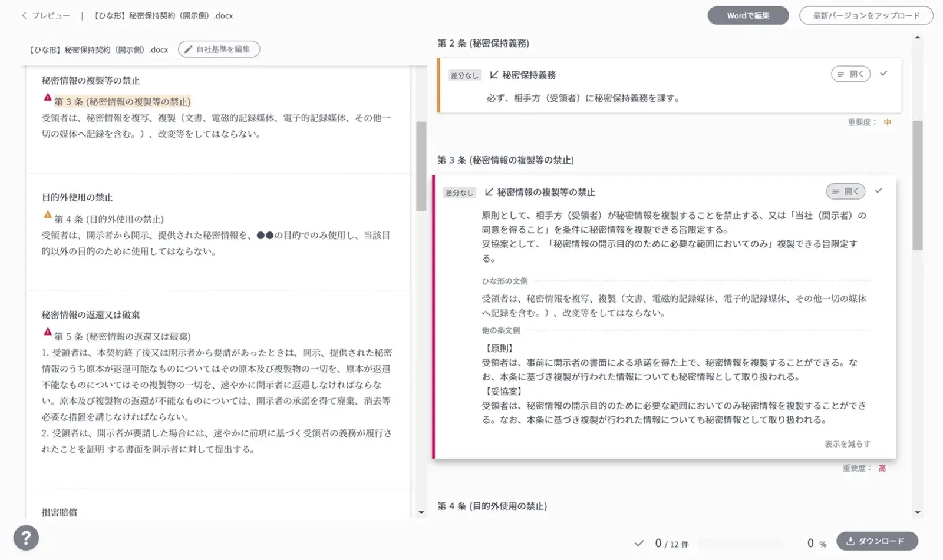This screenshot has width=943, height=560.
Task: Expand 秘密保持義務 card with 開く button
Action: coord(850,74)
